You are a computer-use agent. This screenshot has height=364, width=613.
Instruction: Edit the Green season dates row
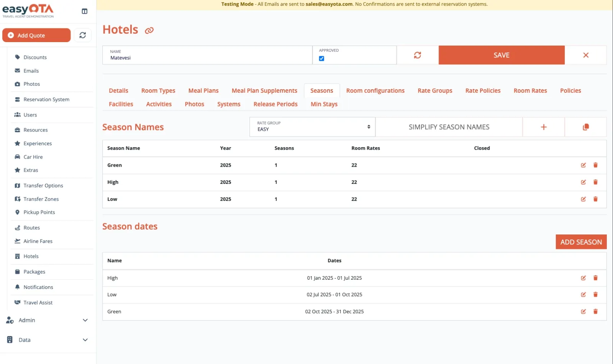click(x=583, y=312)
